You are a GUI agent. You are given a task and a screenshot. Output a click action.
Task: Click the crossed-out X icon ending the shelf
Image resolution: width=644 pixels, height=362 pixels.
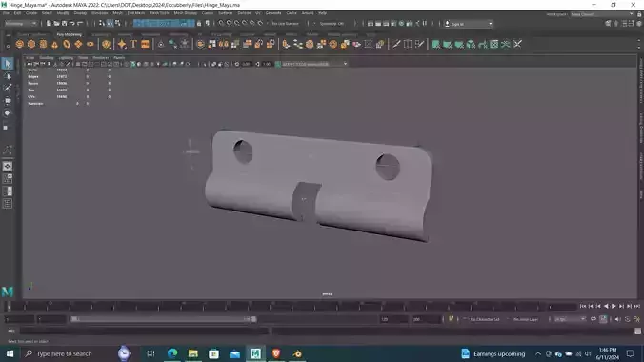point(517,44)
